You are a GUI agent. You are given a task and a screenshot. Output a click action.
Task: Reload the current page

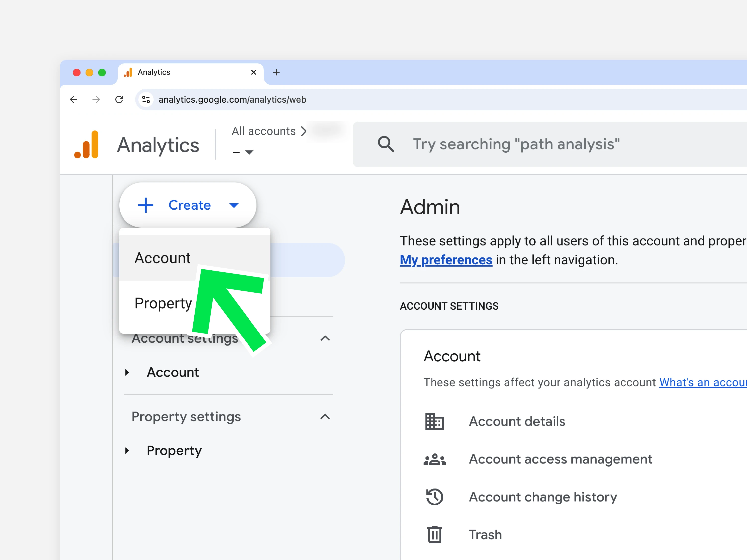[x=119, y=99]
